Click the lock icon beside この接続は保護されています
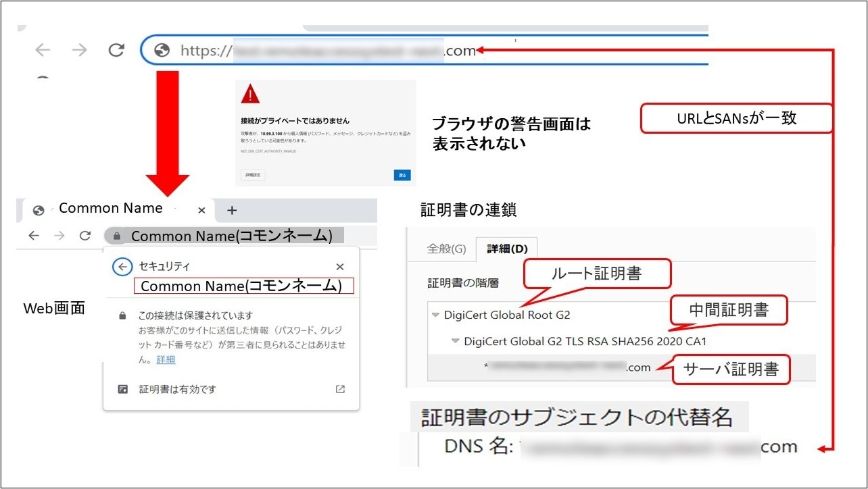 pos(122,315)
